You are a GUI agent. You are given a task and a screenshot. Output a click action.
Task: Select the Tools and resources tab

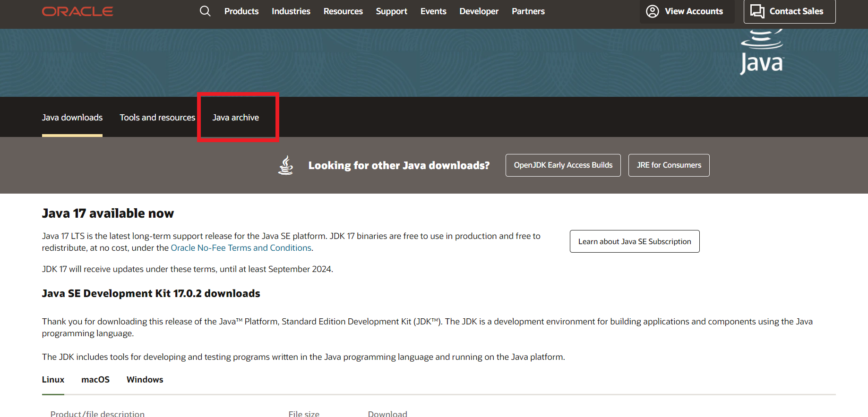point(157,118)
